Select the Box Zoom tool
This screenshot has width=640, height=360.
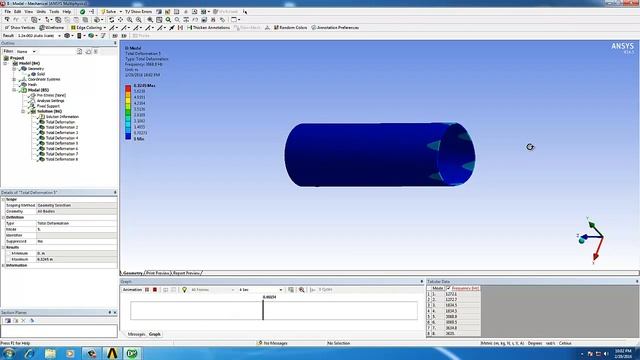click(139, 20)
